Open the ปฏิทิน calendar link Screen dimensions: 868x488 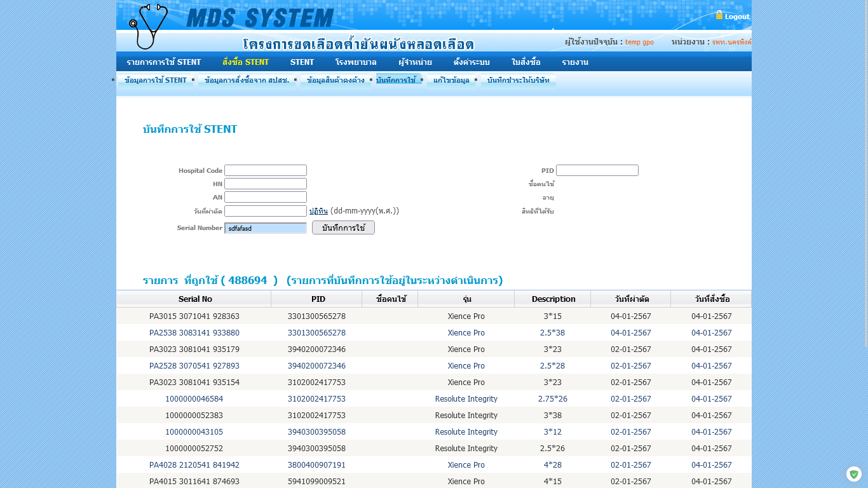click(x=318, y=211)
